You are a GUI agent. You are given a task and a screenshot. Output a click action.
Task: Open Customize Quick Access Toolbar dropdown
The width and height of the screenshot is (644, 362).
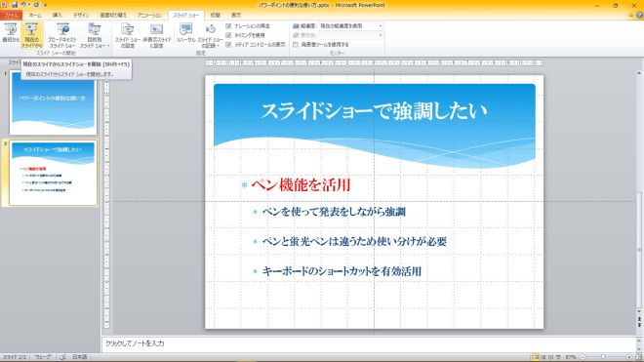click(x=45, y=5)
